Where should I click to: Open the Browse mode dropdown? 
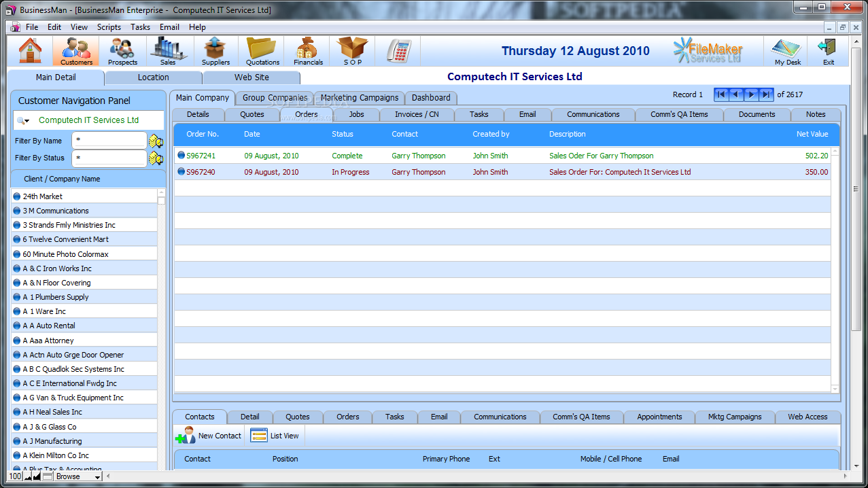(x=78, y=476)
